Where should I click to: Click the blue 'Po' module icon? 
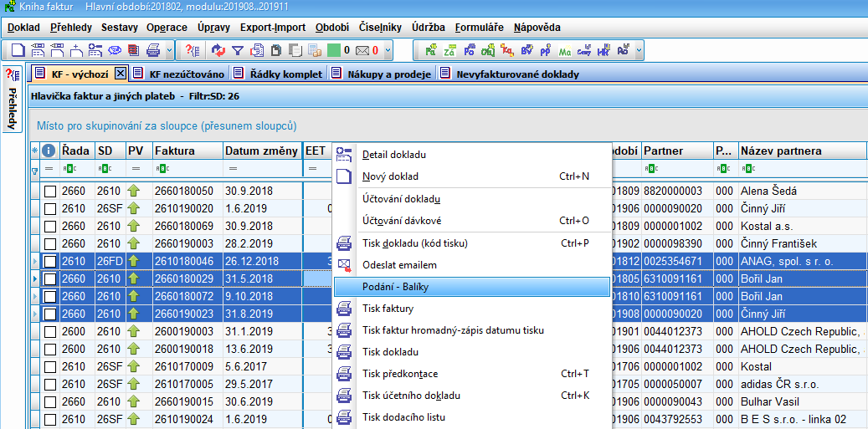pos(469,50)
